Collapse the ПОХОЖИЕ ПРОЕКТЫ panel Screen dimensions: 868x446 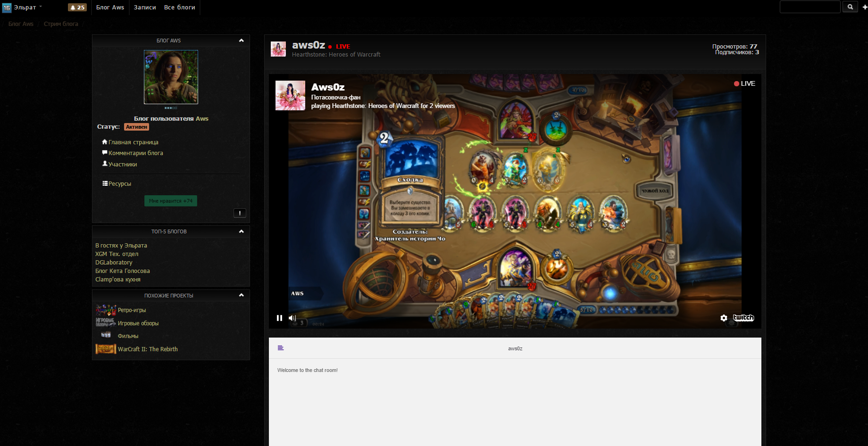(242, 295)
